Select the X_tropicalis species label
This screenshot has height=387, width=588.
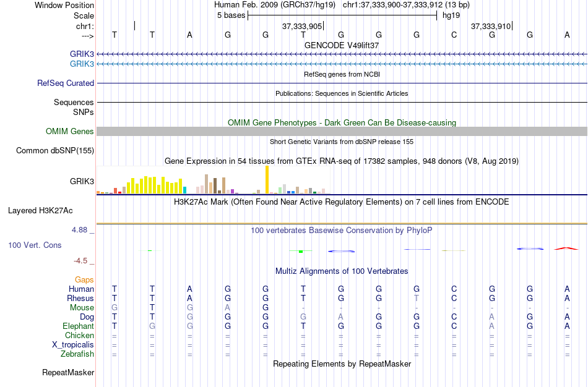click(x=73, y=345)
